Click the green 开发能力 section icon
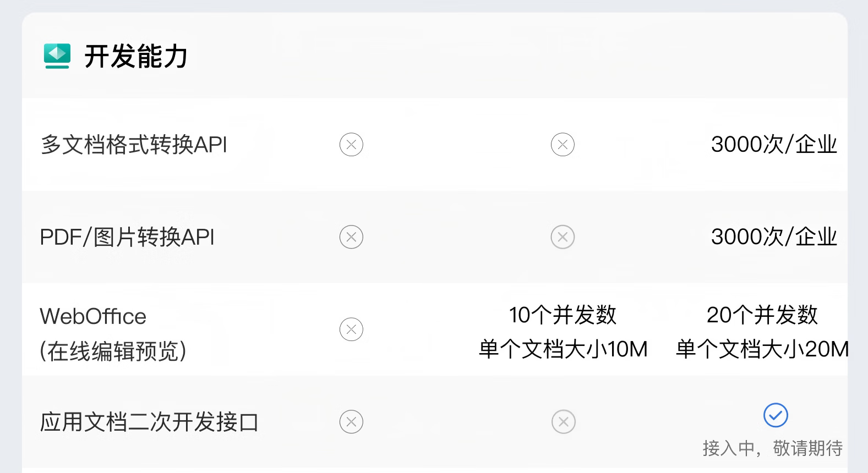This screenshot has height=473, width=868. tap(57, 56)
